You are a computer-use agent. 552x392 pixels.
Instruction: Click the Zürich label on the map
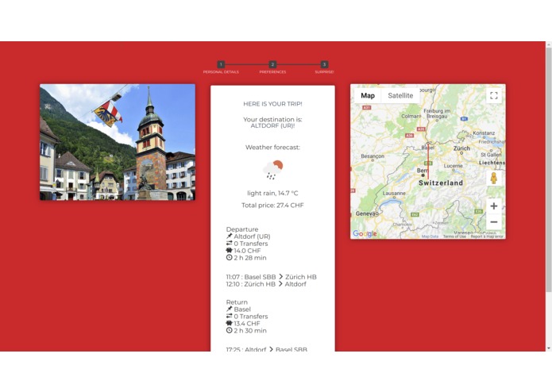point(461,148)
